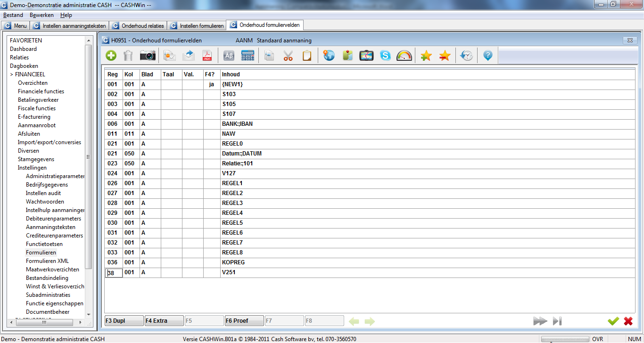Open Documentbeheer in the sidebar

[x=48, y=312]
